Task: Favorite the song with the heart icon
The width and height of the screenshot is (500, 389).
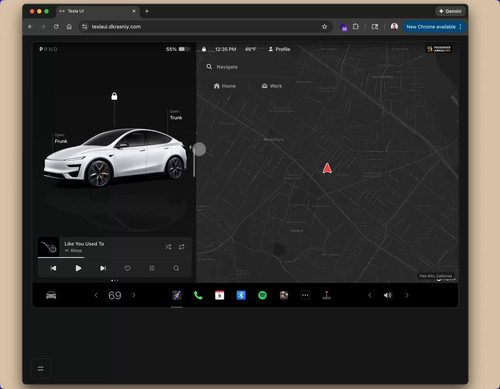Action: point(127,268)
